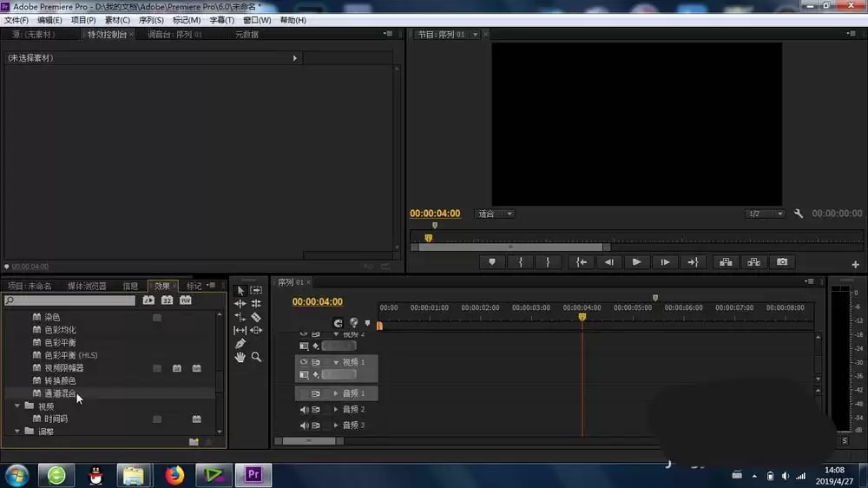Viewport: 868px width, 488px height.
Task: Open program monitor wrench settings
Action: 799,214
